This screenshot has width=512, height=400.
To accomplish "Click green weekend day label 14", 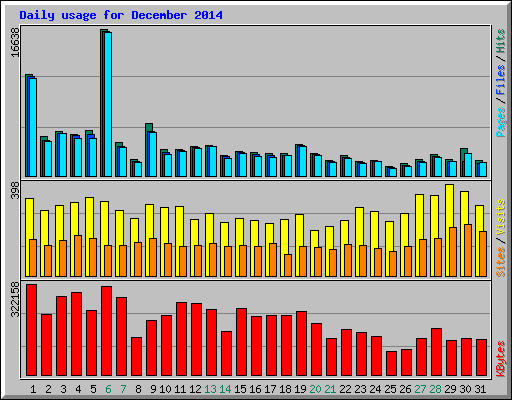I will tap(225, 389).
